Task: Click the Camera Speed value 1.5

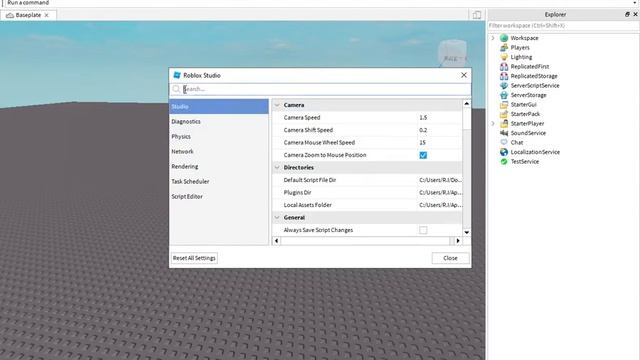Action: [423, 118]
